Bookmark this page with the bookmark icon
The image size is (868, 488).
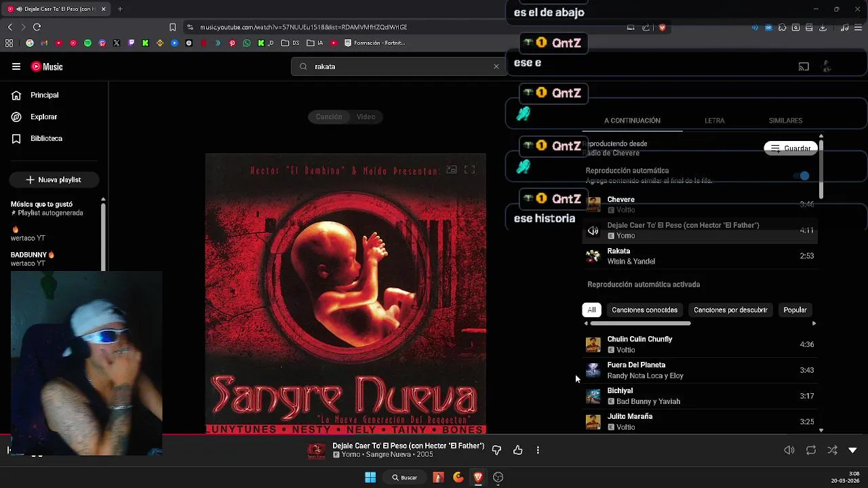coord(172,27)
